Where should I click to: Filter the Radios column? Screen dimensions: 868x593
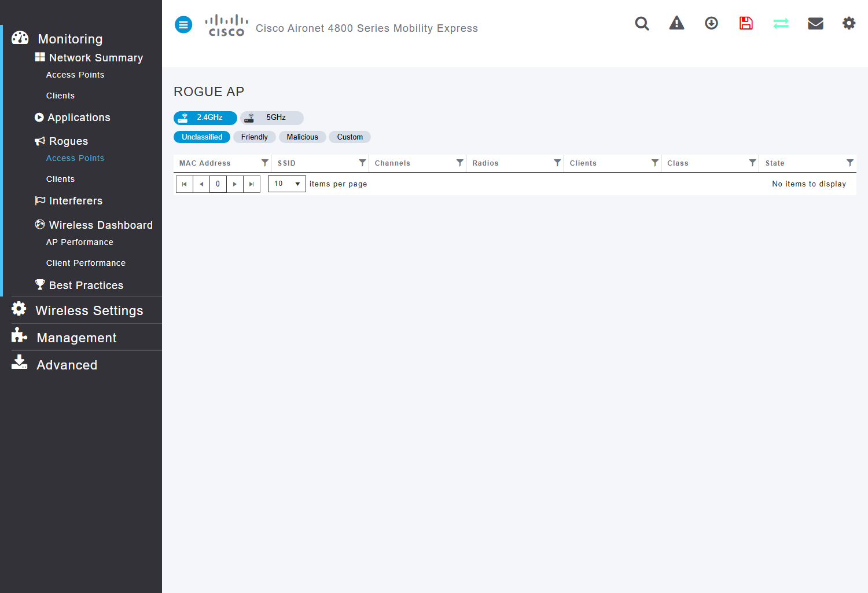click(557, 163)
